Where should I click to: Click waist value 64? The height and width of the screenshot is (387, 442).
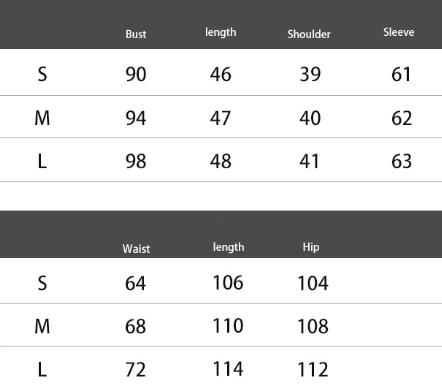click(x=135, y=284)
